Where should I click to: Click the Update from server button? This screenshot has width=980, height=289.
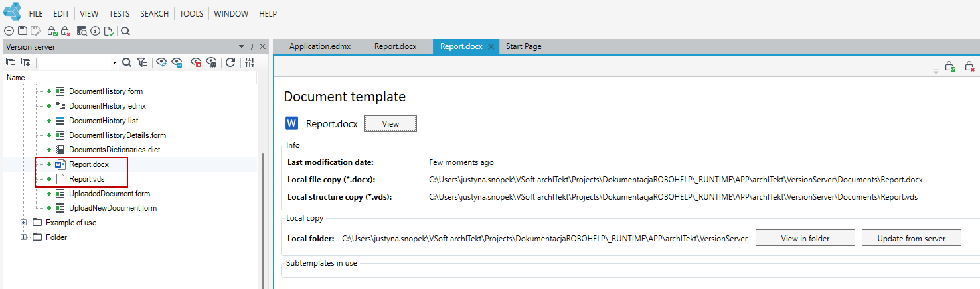pos(912,238)
